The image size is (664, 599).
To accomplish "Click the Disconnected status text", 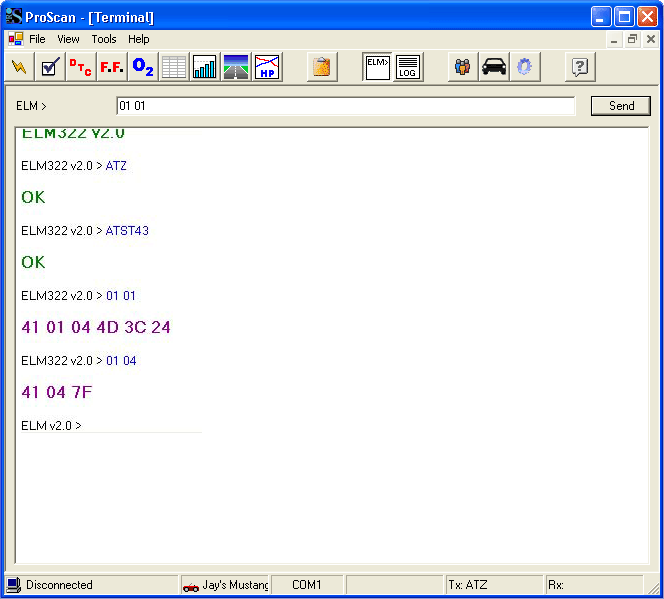I will click(59, 585).
